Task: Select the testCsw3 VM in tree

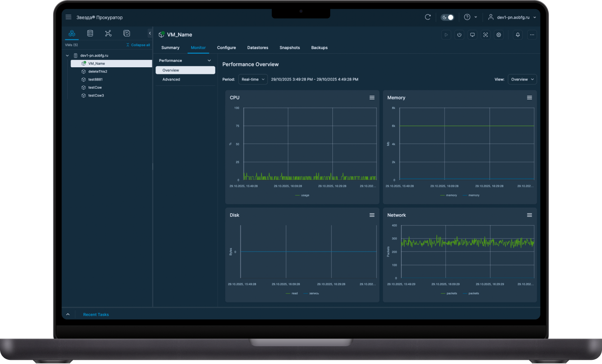Action: [96, 96]
